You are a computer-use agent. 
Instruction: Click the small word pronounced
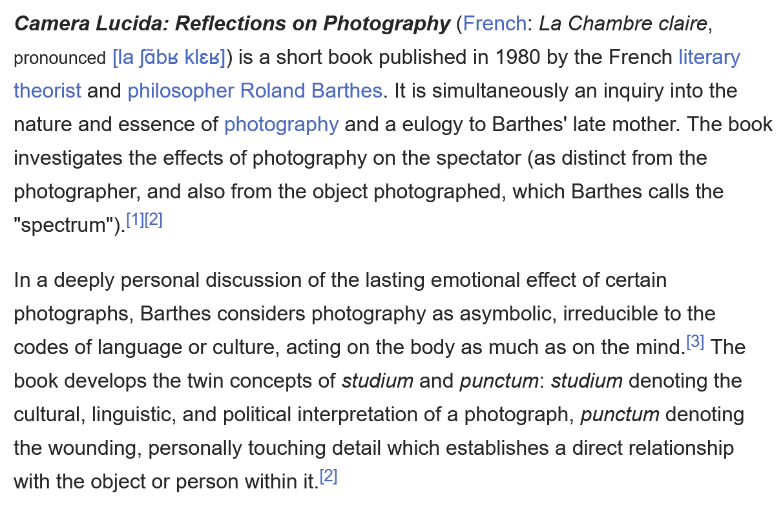click(x=59, y=58)
